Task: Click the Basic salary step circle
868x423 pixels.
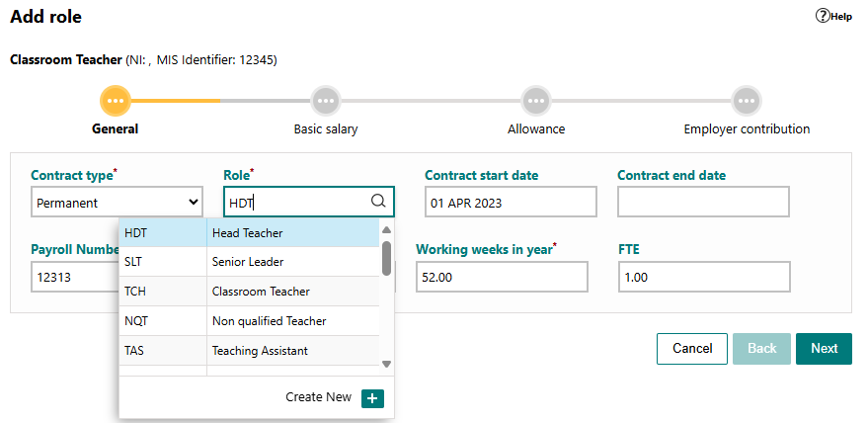Action: (326, 101)
